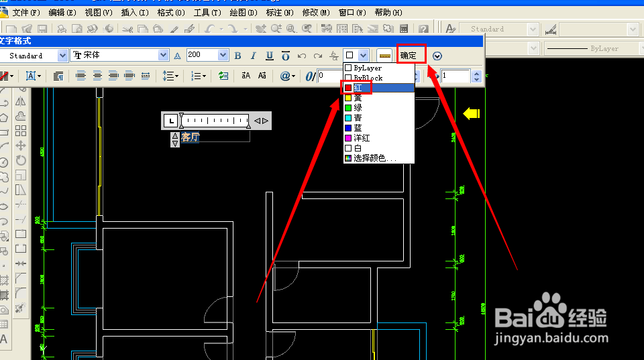The image size is (644, 360).
Task: Open bullets and numbering dropdown
Action: [x=199, y=76]
